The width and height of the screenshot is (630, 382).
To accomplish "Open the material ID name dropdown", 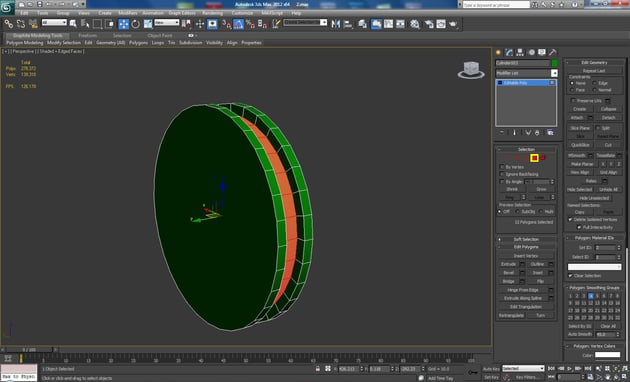I will (594, 267).
